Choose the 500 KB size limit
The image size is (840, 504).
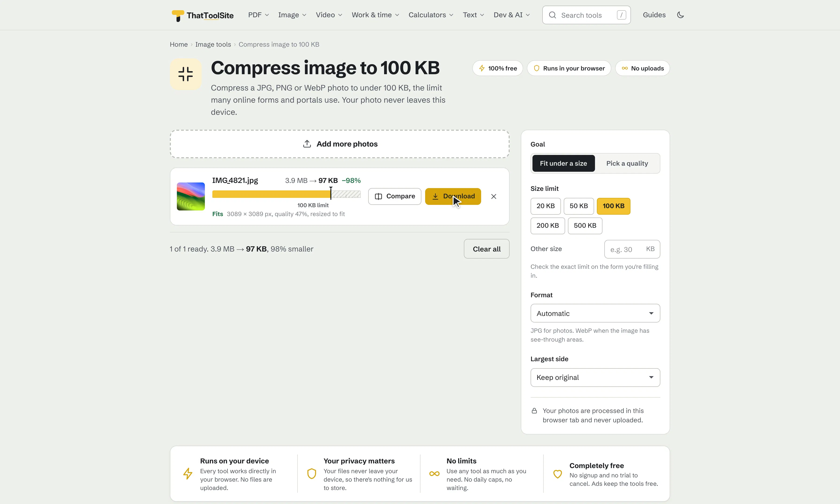[x=585, y=226]
